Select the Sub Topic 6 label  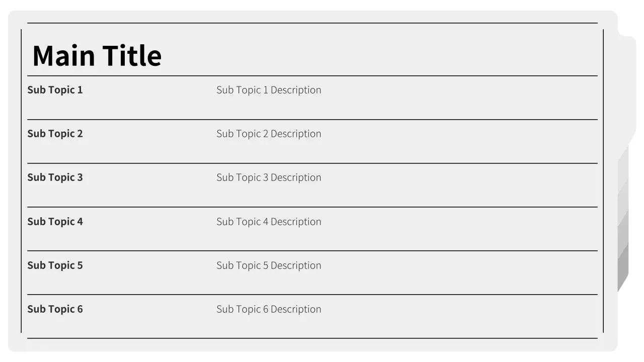pos(55,309)
